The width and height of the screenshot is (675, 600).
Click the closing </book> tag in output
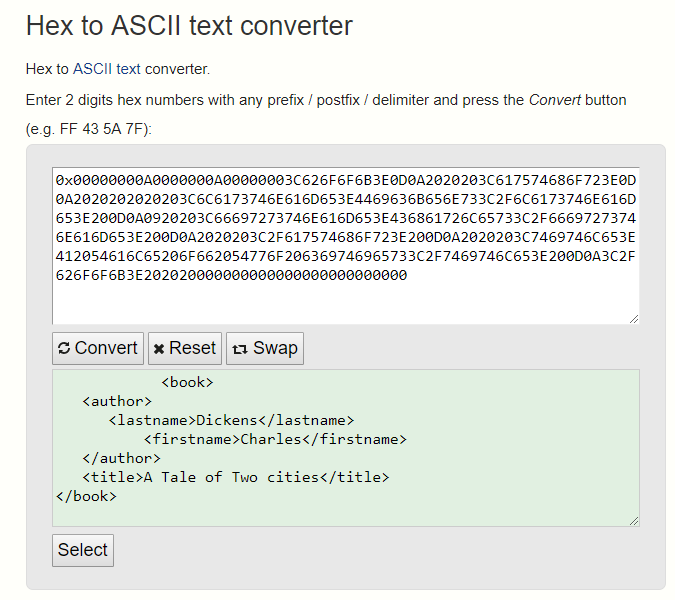(86, 496)
